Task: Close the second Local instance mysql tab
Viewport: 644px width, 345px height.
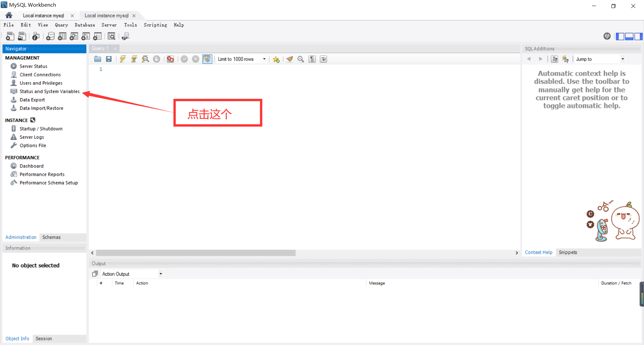Action: click(134, 16)
